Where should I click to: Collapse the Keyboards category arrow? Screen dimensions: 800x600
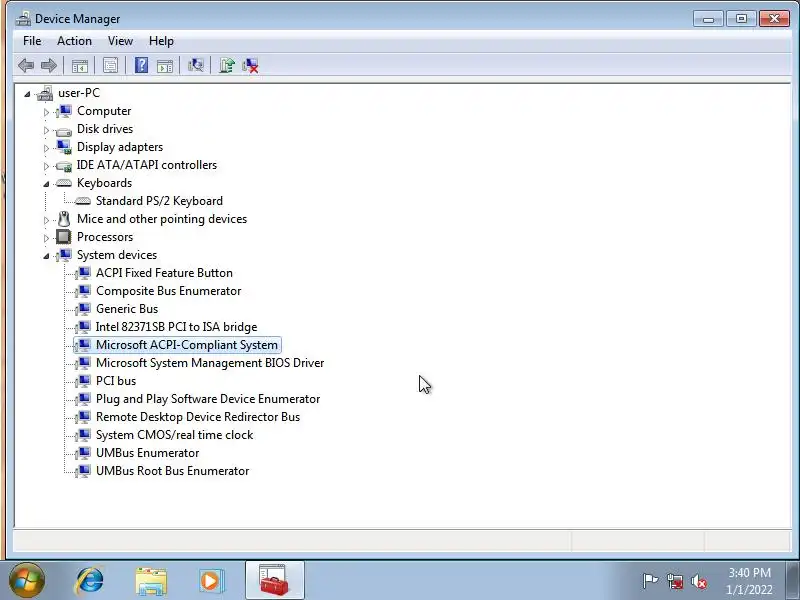pos(46,184)
